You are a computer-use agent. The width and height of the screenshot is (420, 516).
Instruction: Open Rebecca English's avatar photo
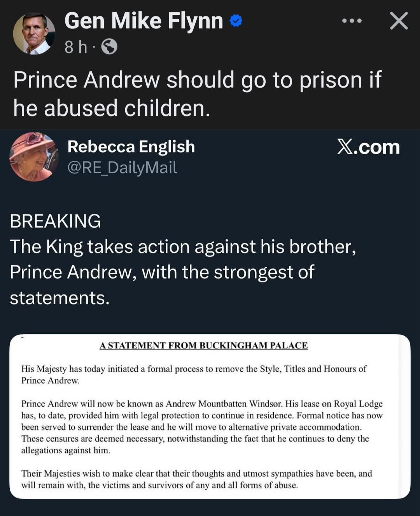[34, 157]
